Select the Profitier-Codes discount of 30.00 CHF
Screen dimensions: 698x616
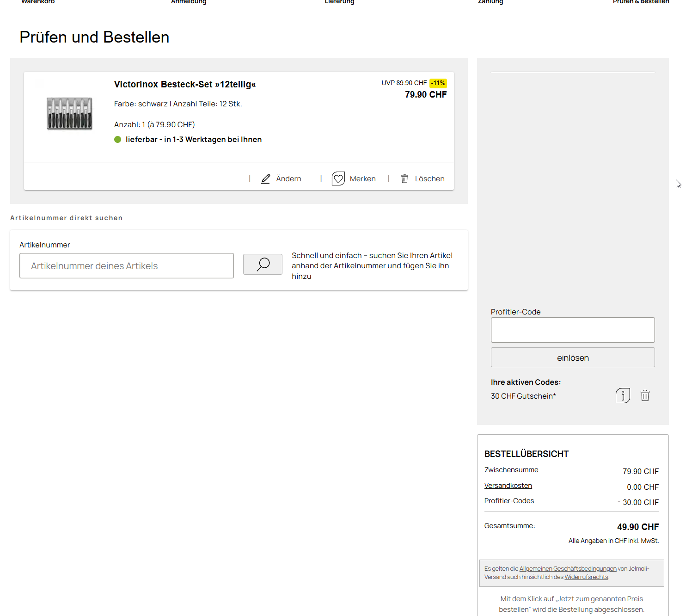[x=638, y=502]
